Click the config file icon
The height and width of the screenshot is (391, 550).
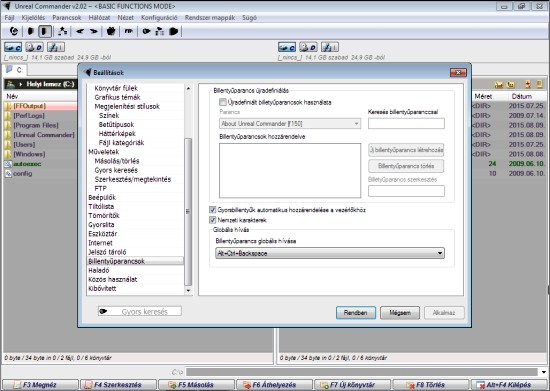click(8, 174)
